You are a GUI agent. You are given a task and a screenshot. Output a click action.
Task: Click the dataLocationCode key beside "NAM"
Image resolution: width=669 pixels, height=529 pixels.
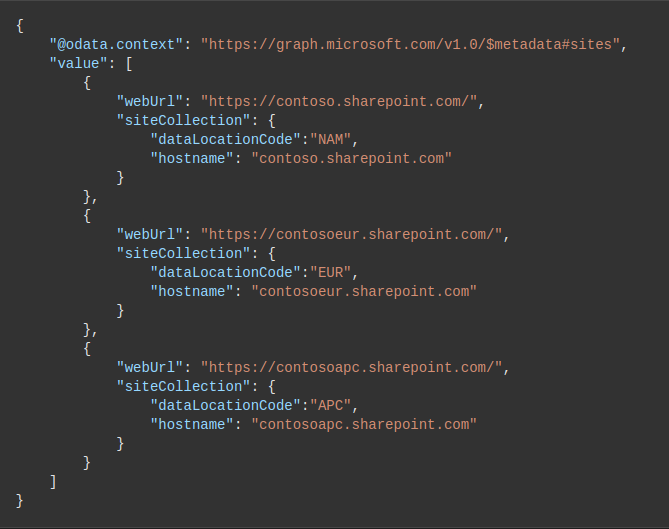(226, 140)
